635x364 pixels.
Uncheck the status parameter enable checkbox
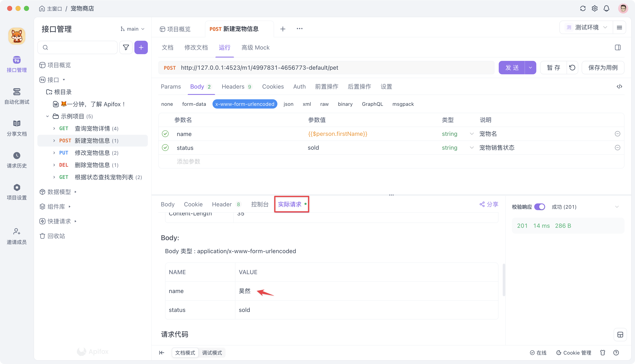coord(165,148)
